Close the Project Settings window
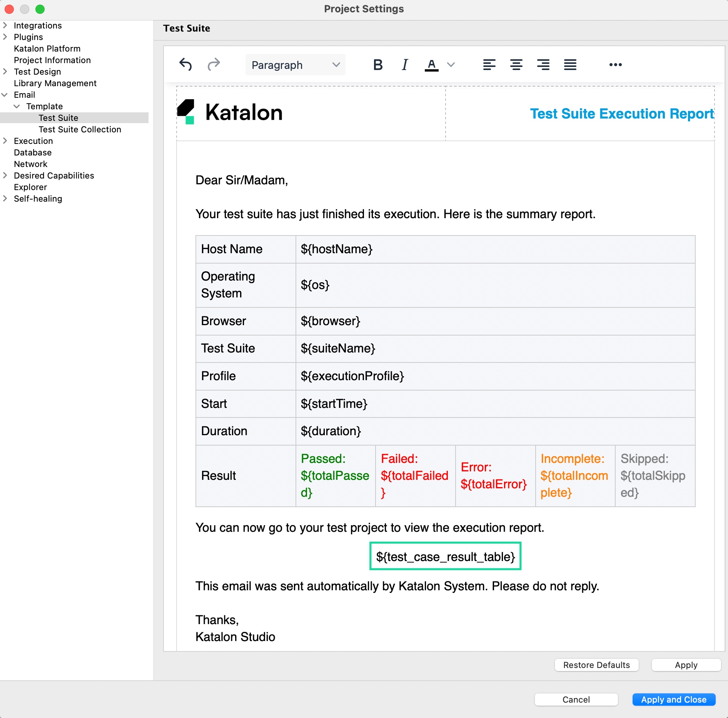Screen dimensions: 728x718 [x=9, y=9]
